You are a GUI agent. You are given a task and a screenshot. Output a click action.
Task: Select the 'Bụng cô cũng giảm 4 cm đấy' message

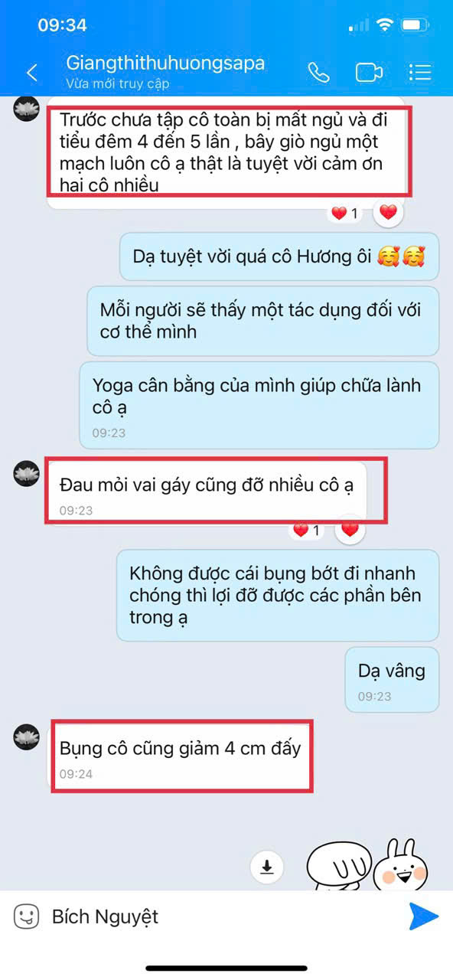pyautogui.click(x=181, y=756)
